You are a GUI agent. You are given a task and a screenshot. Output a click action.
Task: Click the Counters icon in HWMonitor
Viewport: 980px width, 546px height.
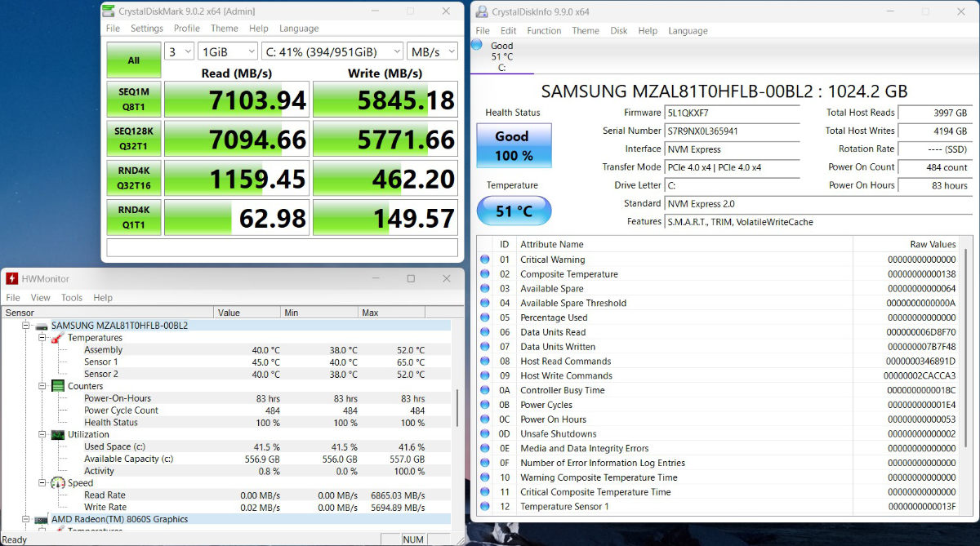[x=57, y=386]
